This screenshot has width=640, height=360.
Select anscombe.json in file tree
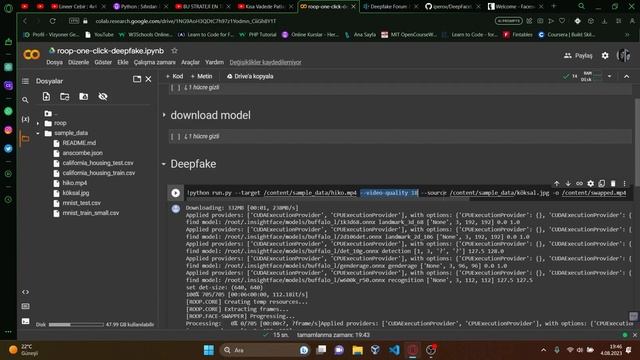click(82, 153)
